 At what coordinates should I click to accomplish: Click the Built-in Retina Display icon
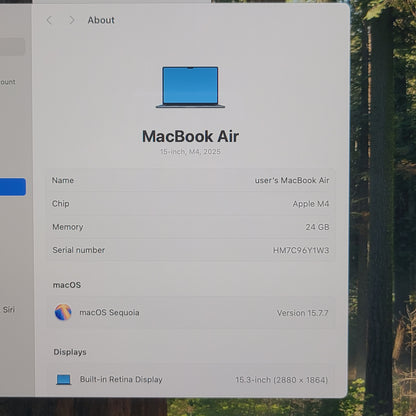pyautogui.click(x=64, y=380)
